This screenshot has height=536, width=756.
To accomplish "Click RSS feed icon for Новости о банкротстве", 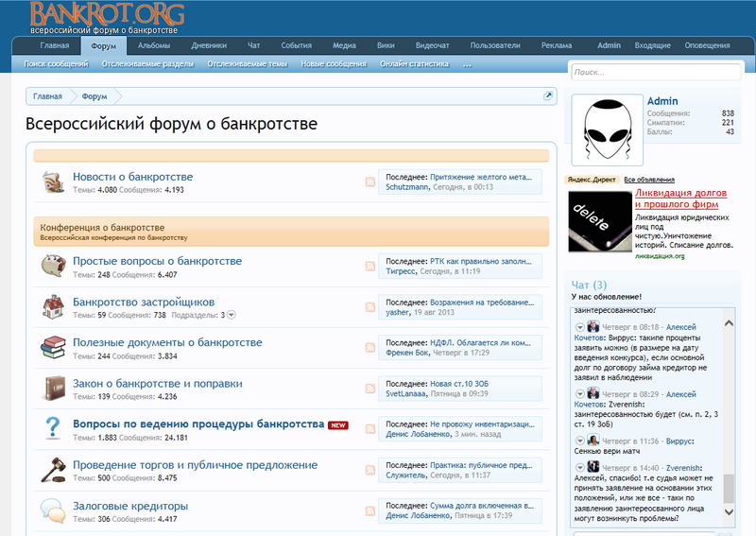I will 370,182.
